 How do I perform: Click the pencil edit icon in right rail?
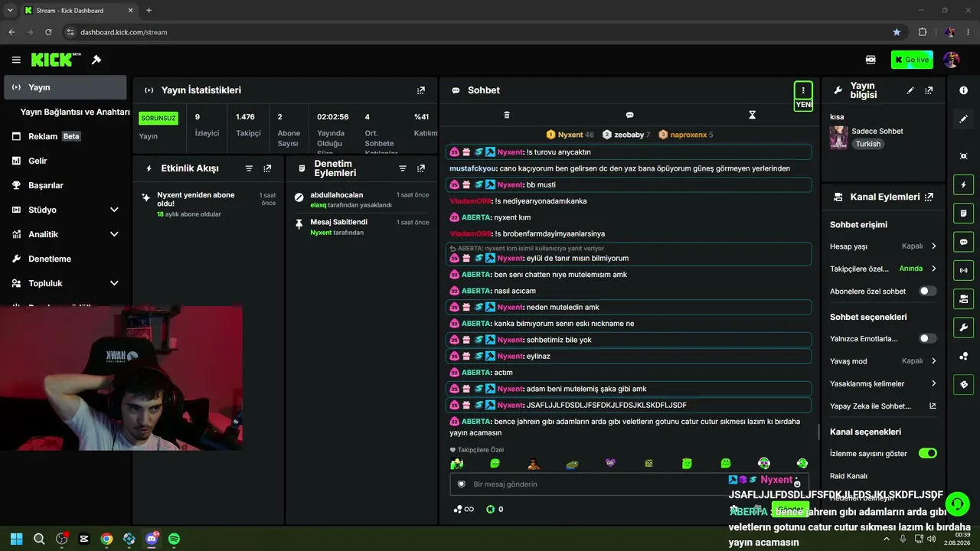(x=963, y=119)
